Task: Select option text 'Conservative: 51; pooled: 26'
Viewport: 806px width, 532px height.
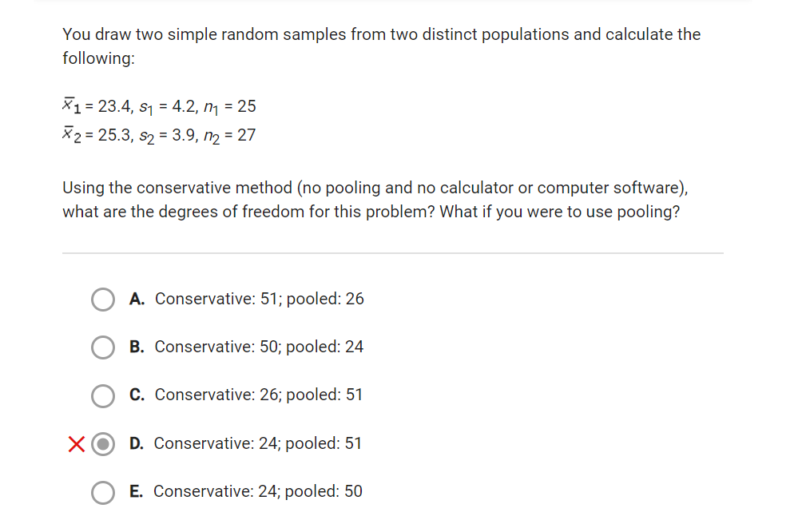Action: pos(260,299)
